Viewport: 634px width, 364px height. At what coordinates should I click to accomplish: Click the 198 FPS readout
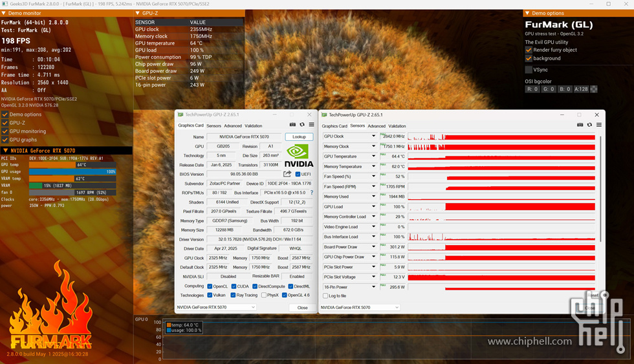pos(16,41)
